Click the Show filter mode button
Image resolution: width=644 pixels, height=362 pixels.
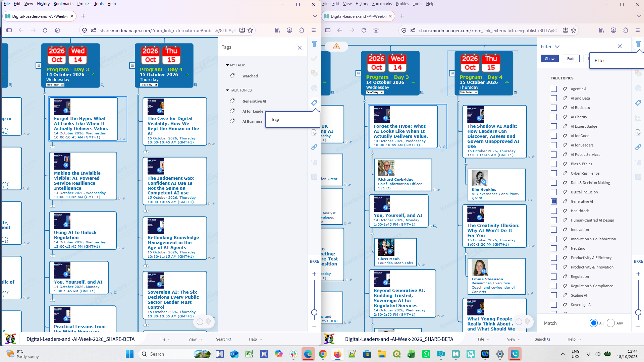[549, 59]
